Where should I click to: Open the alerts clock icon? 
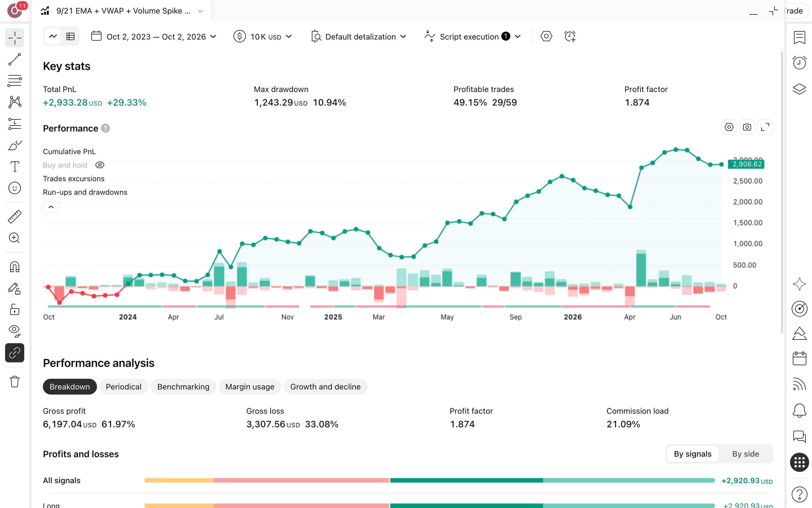[799, 63]
